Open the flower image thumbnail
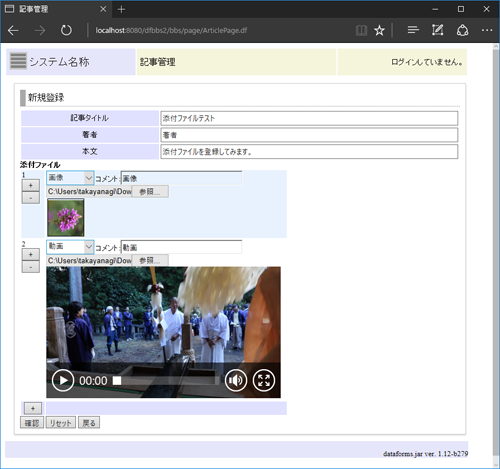The width and height of the screenshot is (500, 469). 66,218
